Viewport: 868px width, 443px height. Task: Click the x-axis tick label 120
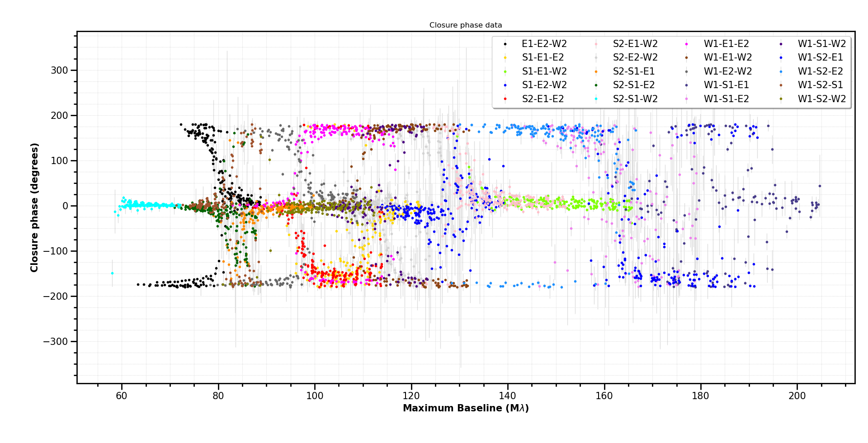click(411, 396)
